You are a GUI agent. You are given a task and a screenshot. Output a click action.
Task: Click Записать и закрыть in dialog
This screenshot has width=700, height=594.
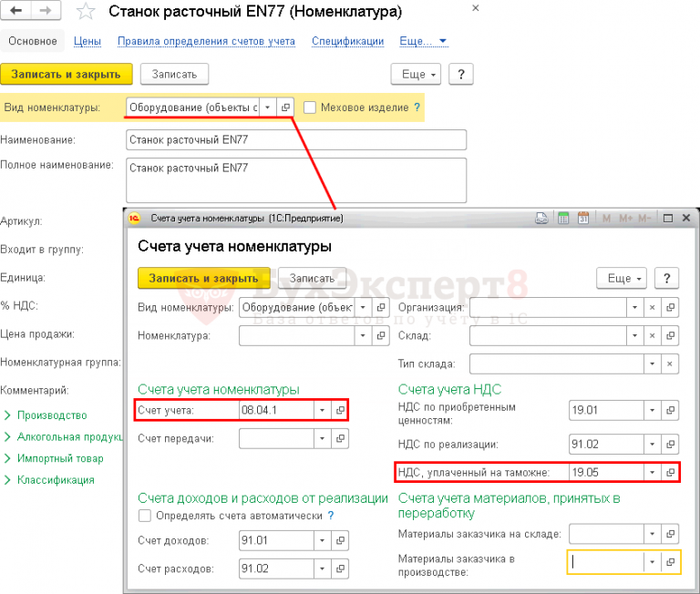pyautogui.click(x=203, y=278)
